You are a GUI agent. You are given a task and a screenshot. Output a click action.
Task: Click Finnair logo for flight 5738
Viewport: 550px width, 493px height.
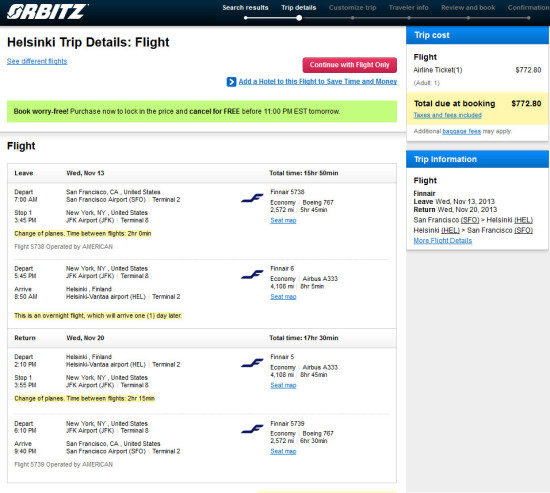point(252,198)
